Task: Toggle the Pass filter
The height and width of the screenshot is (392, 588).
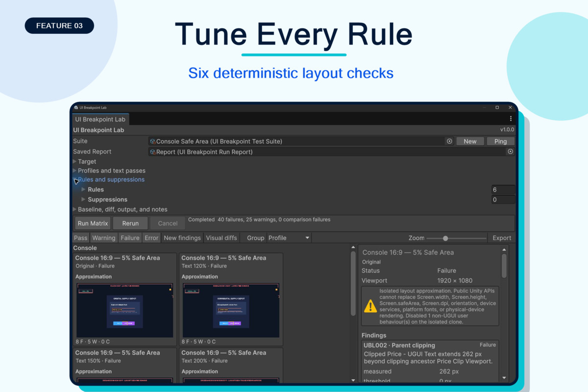Action: 81,238
